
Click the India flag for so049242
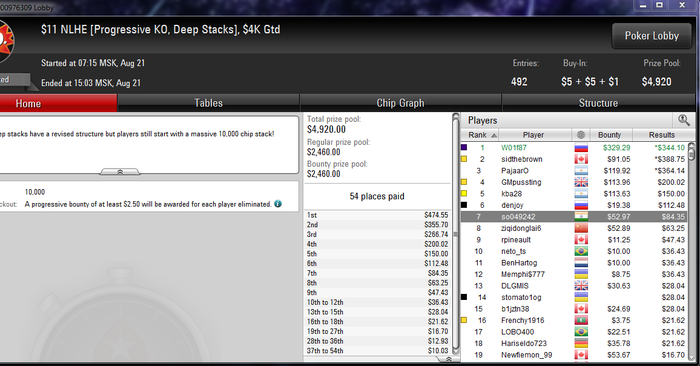(581, 217)
